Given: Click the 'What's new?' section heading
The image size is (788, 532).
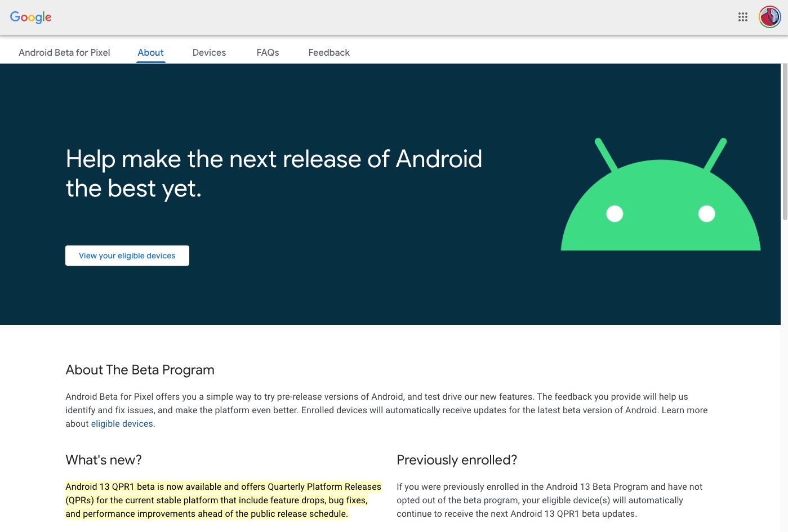Looking at the screenshot, I should [x=104, y=460].
